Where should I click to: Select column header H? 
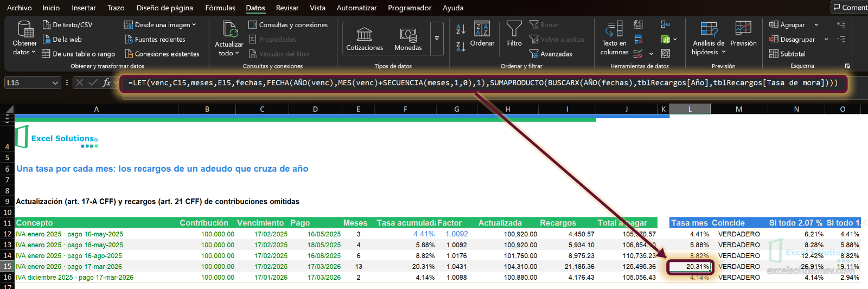coord(508,109)
